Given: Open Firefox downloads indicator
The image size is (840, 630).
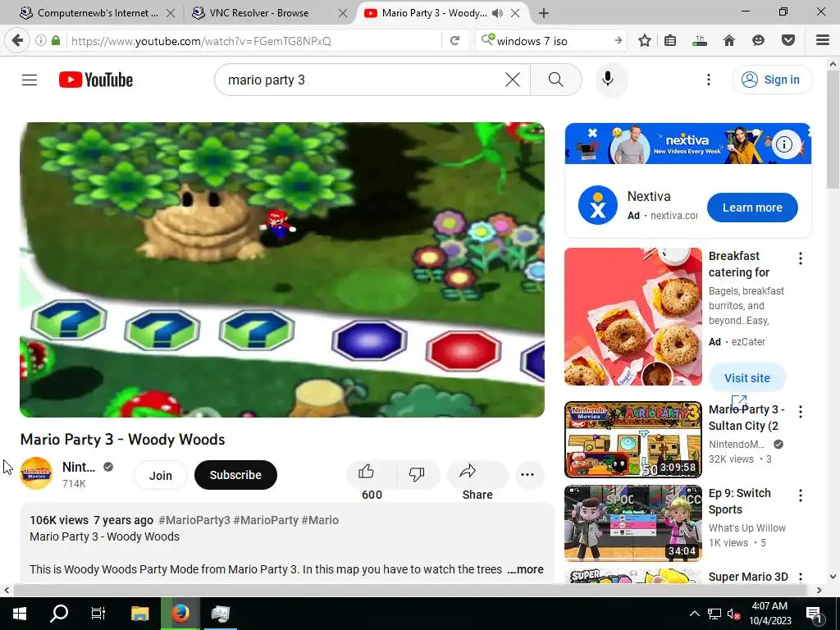Looking at the screenshot, I should [699, 41].
